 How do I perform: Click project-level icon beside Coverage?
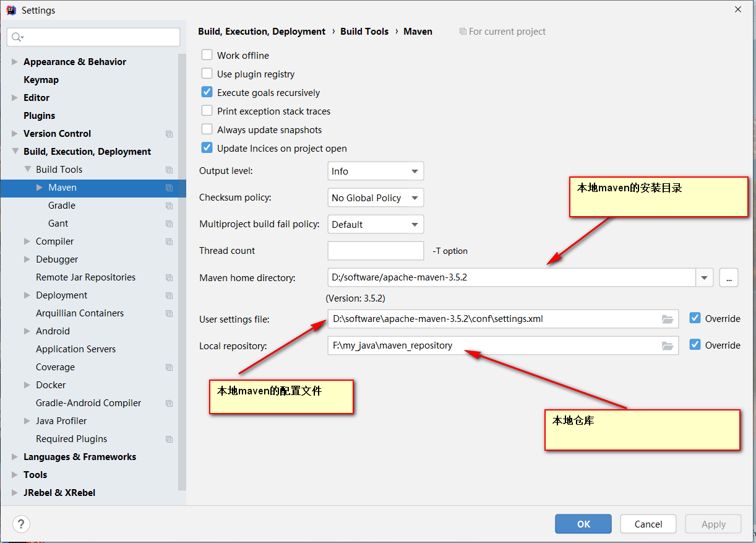(170, 367)
